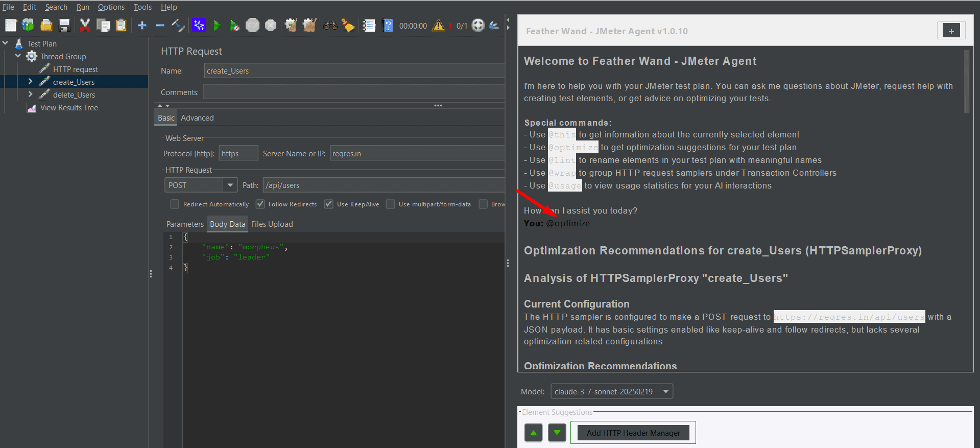Uncheck the Use KeepAlive checkbox
The width and height of the screenshot is (980, 448).
(x=329, y=204)
